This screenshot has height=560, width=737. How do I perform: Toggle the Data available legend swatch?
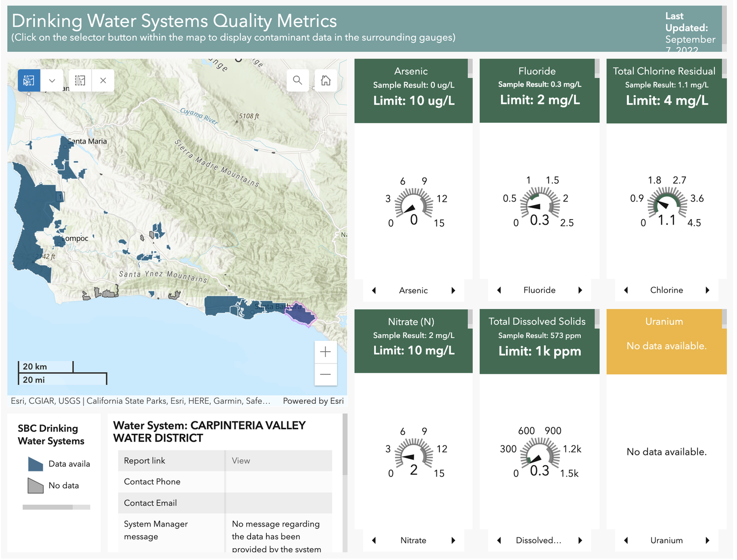(35, 464)
